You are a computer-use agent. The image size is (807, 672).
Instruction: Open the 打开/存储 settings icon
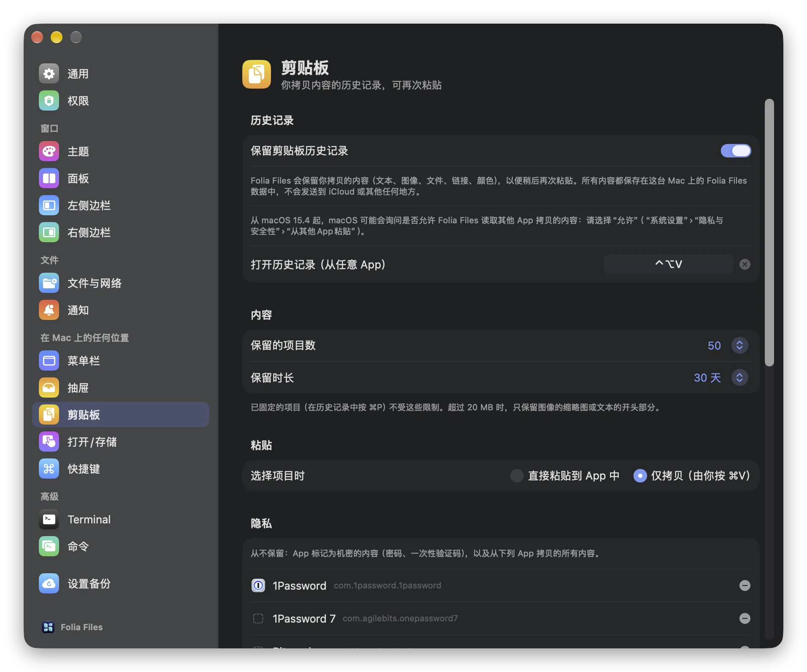(x=49, y=442)
